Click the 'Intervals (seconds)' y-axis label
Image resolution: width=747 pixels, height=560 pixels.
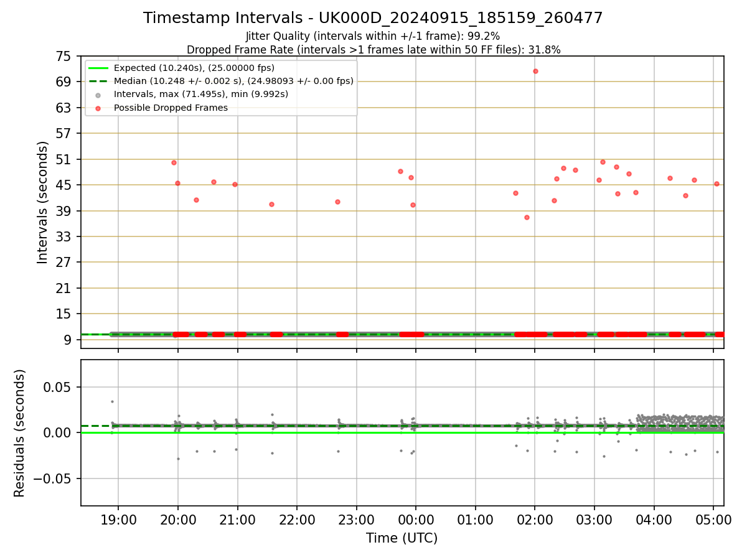pyautogui.click(x=42, y=202)
